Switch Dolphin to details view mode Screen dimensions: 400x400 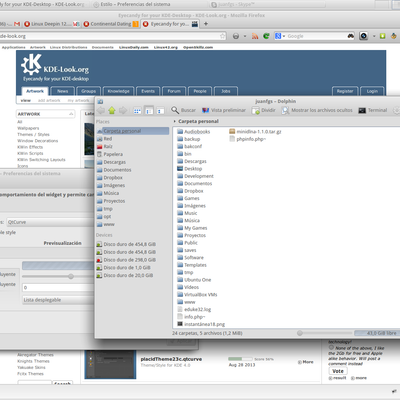160,111
